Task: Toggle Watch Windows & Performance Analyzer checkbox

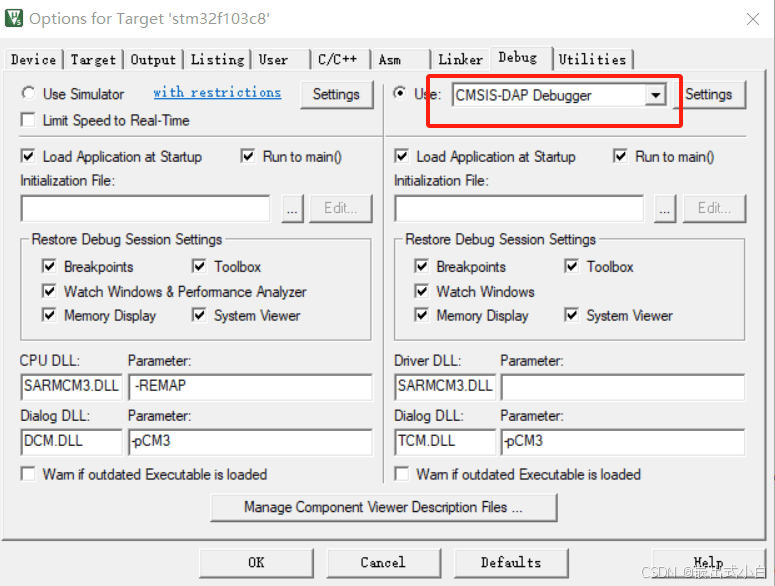Action: pos(49,291)
